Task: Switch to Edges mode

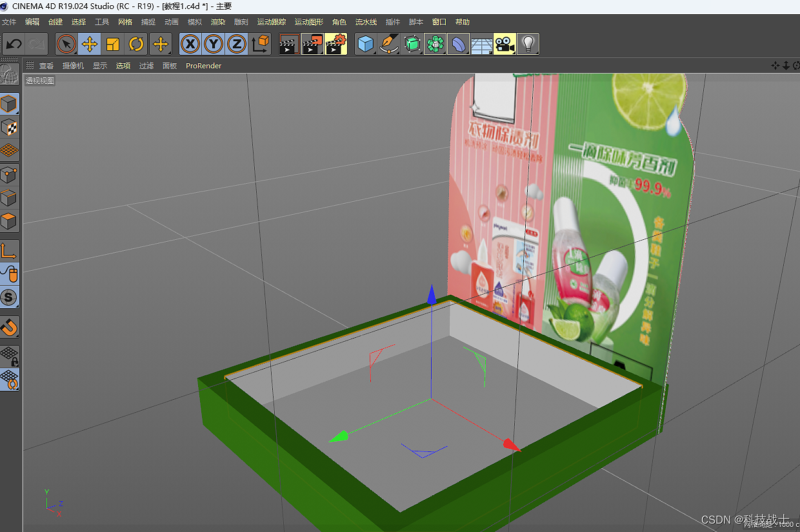Action: pos(9,198)
